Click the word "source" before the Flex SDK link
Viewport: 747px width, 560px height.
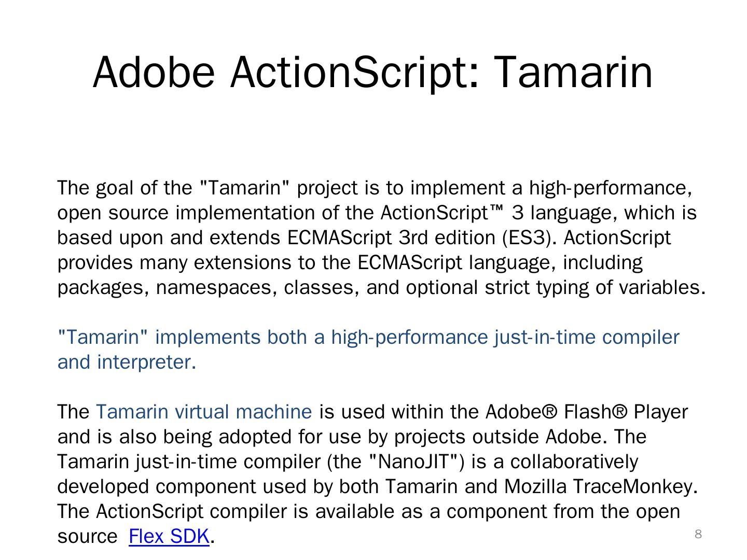[x=87, y=536]
